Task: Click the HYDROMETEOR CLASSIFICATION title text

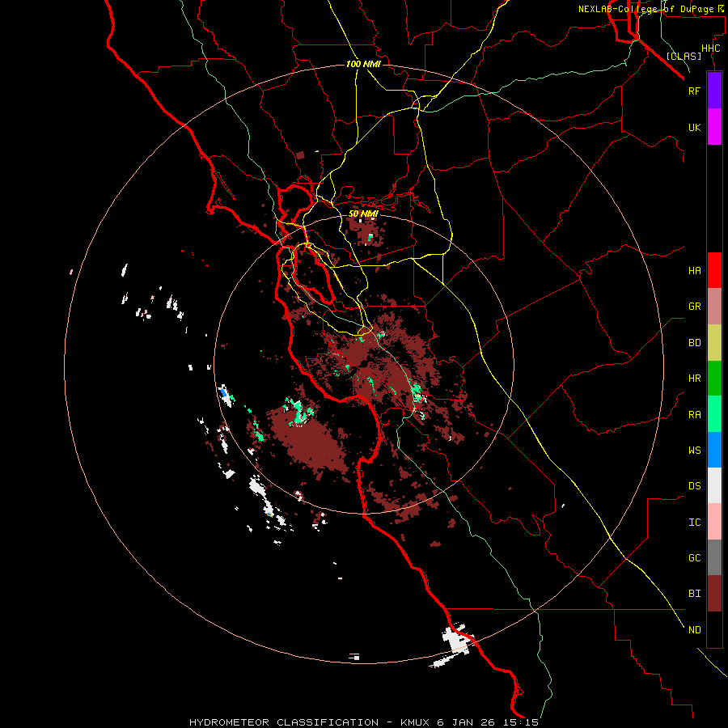Action: tap(284, 722)
